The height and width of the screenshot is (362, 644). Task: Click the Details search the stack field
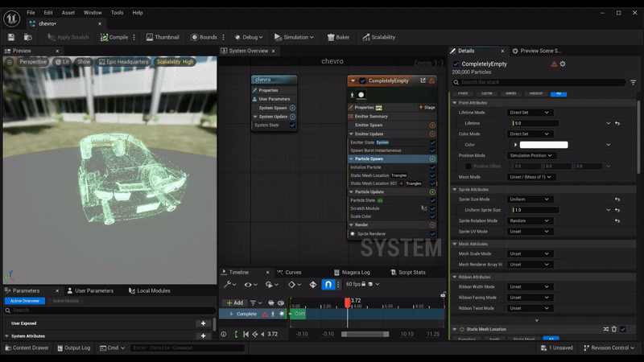(539, 82)
